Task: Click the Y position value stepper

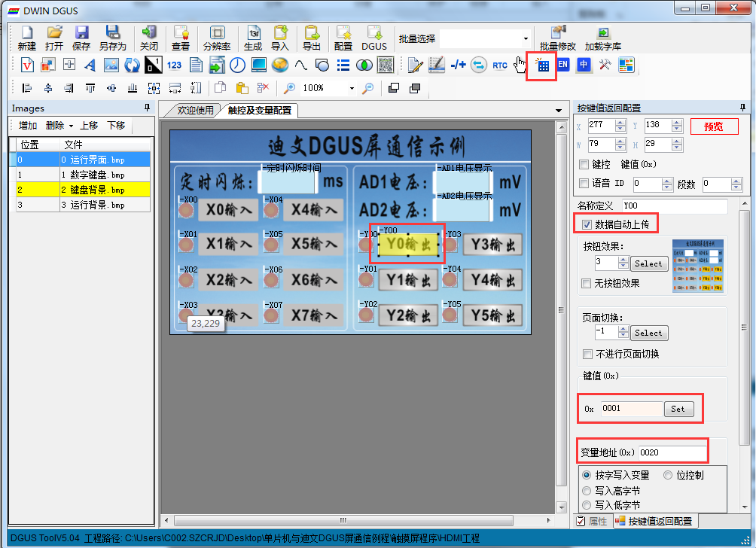Action: pyautogui.click(x=677, y=126)
